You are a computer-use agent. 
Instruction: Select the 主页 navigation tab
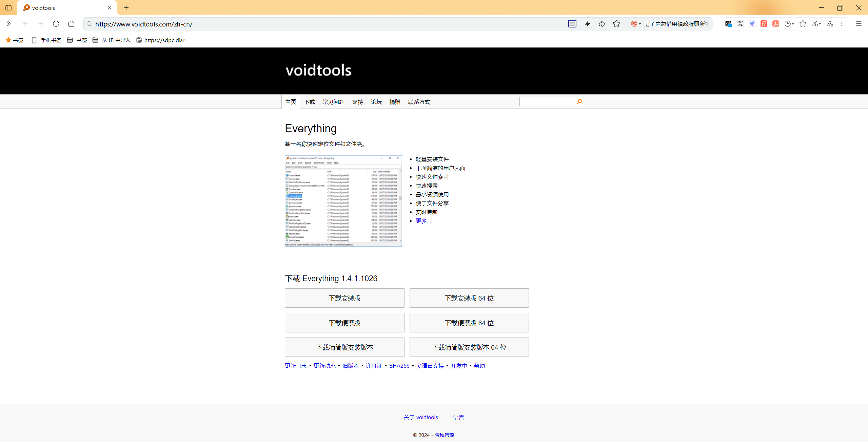tap(291, 102)
